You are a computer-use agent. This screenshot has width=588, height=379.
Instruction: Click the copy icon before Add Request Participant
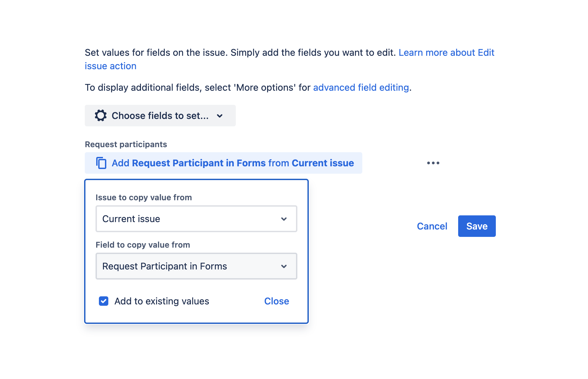pyautogui.click(x=101, y=163)
